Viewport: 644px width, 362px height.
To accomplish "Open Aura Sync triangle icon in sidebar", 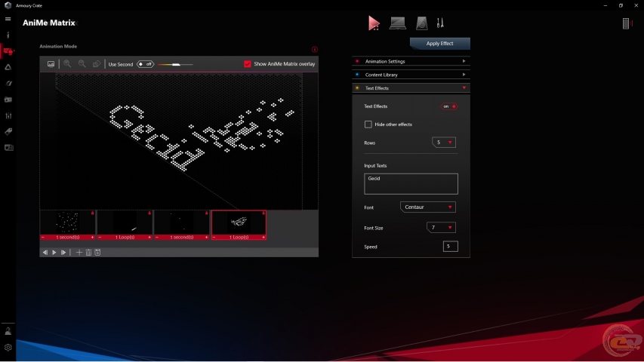I will (8, 67).
